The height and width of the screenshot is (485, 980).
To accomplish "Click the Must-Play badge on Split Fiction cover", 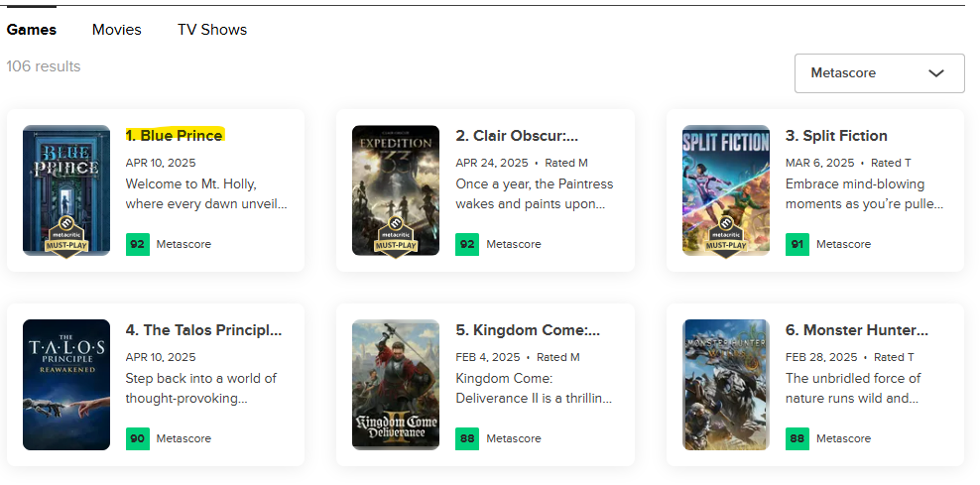I will point(726,237).
